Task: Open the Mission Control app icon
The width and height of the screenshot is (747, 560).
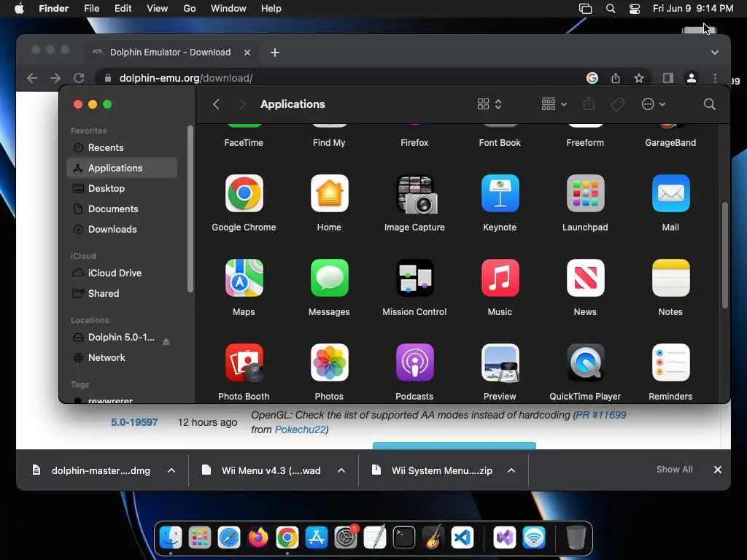Action: [x=414, y=278]
